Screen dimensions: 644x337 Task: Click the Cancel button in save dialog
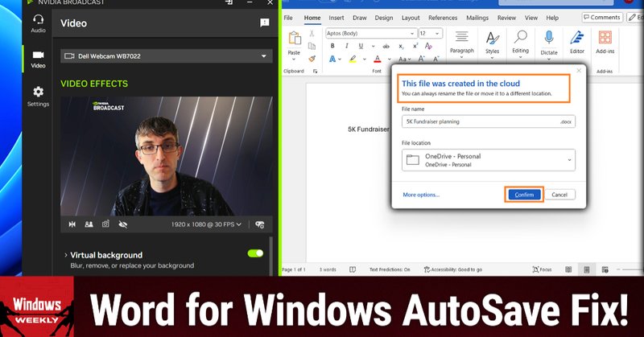[x=559, y=195]
